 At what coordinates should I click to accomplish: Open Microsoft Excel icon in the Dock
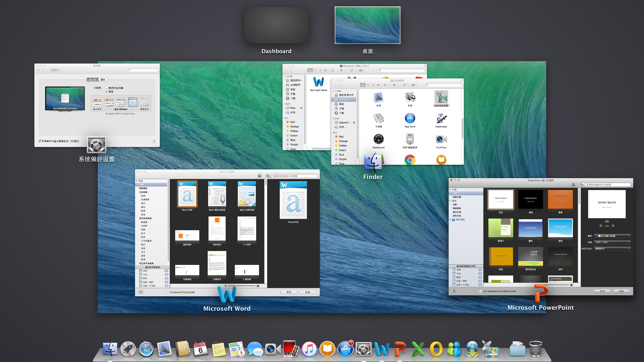point(418,349)
